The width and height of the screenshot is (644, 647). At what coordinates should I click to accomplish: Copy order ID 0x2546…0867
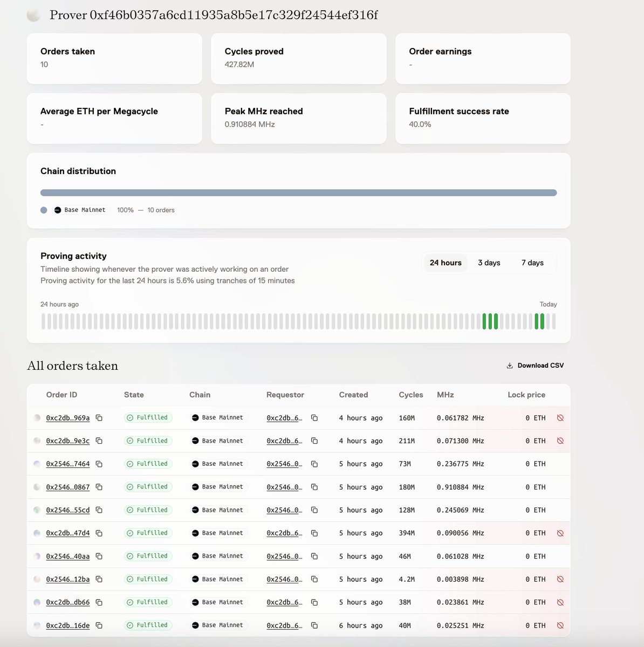tap(99, 487)
